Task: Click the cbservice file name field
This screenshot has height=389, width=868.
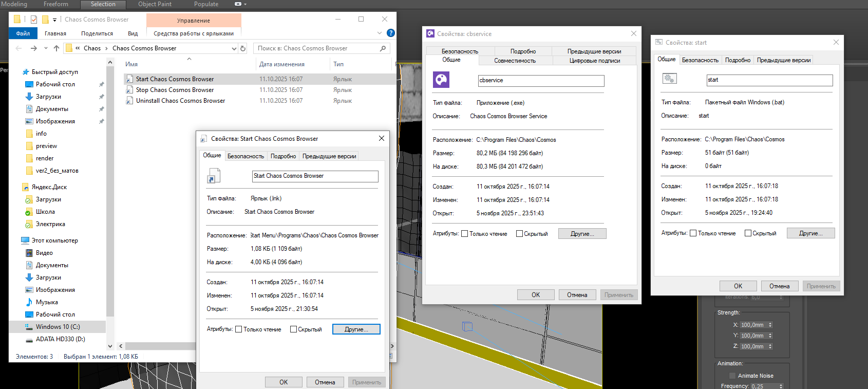Action: (x=541, y=81)
